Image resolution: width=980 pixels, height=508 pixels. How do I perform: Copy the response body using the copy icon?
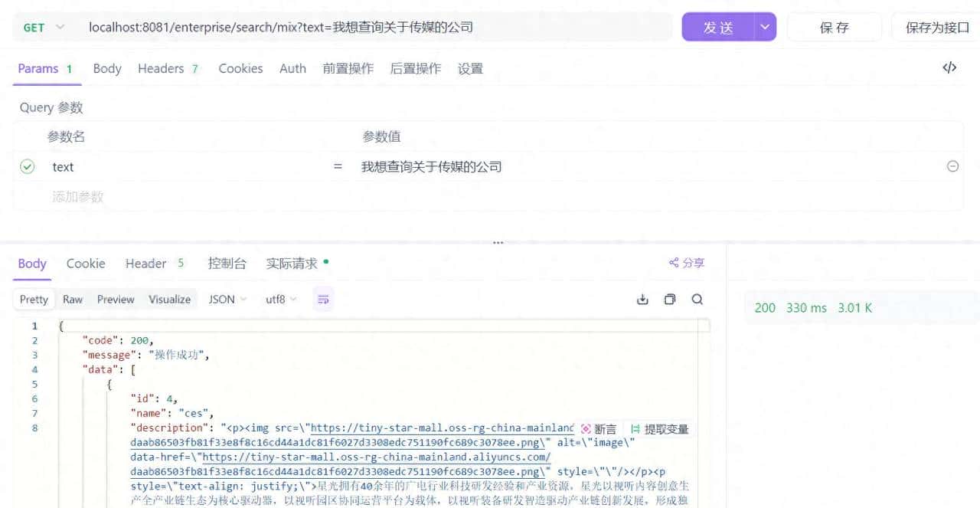pyautogui.click(x=669, y=299)
